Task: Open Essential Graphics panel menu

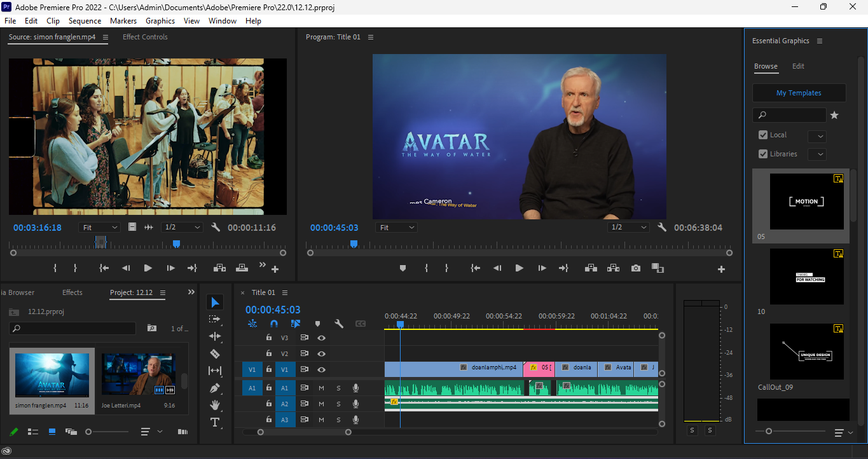Action: (820, 41)
